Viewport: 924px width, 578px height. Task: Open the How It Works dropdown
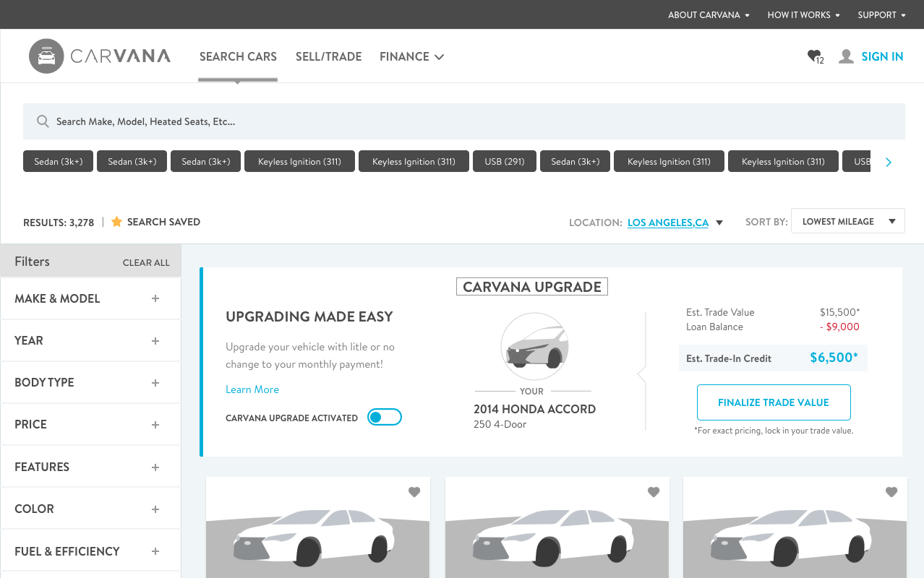tap(804, 14)
